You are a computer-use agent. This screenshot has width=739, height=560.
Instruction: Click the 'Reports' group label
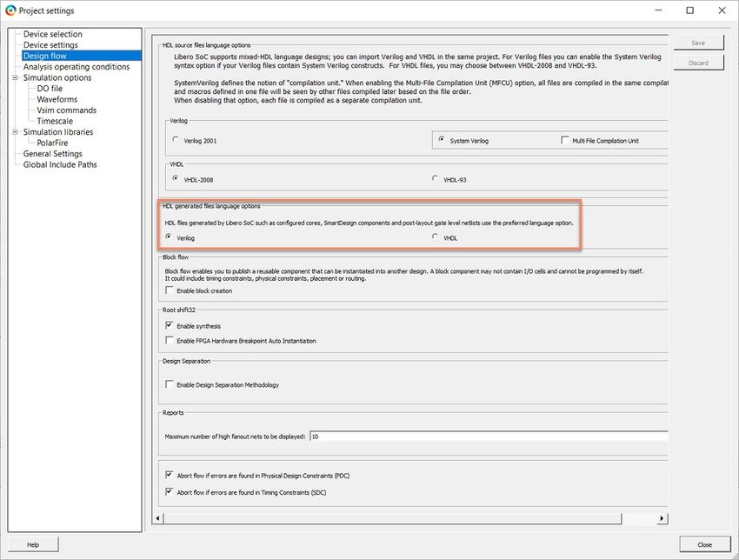click(173, 412)
